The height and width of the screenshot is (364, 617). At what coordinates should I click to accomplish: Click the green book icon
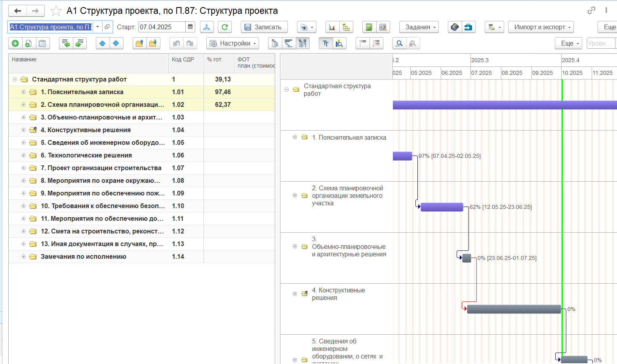pyautogui.click(x=369, y=27)
